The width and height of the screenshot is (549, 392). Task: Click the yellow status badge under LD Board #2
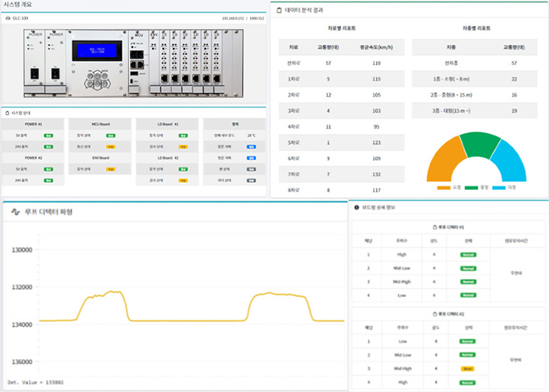183,180
